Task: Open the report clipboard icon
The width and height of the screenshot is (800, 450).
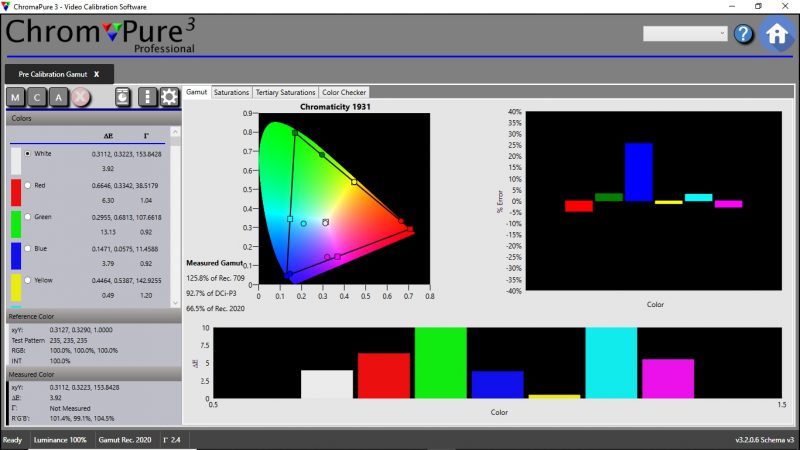Action: pos(122,97)
